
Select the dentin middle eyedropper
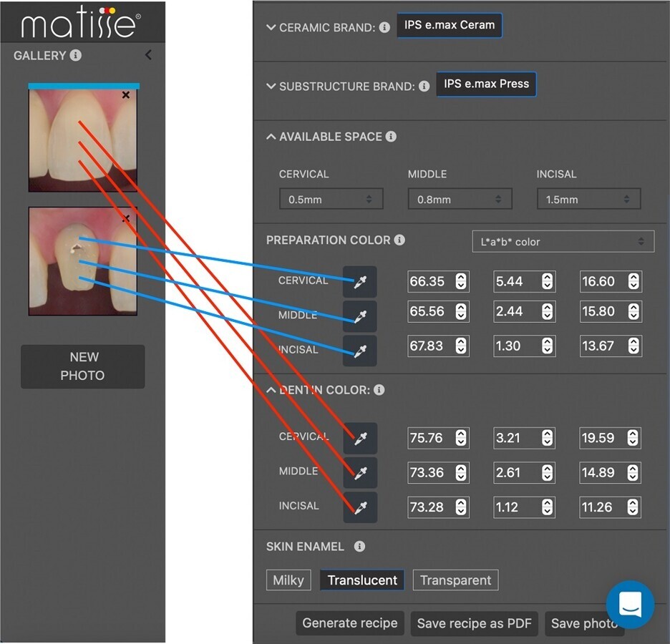(360, 473)
